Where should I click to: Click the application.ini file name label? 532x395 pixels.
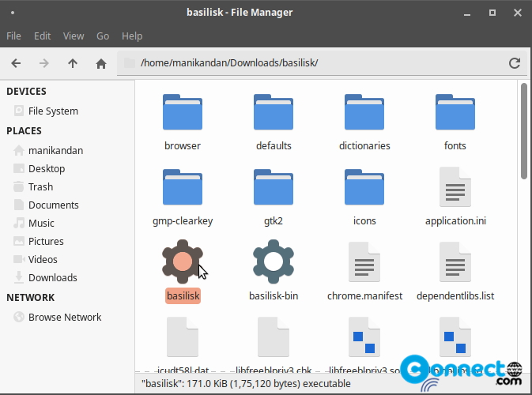click(455, 221)
